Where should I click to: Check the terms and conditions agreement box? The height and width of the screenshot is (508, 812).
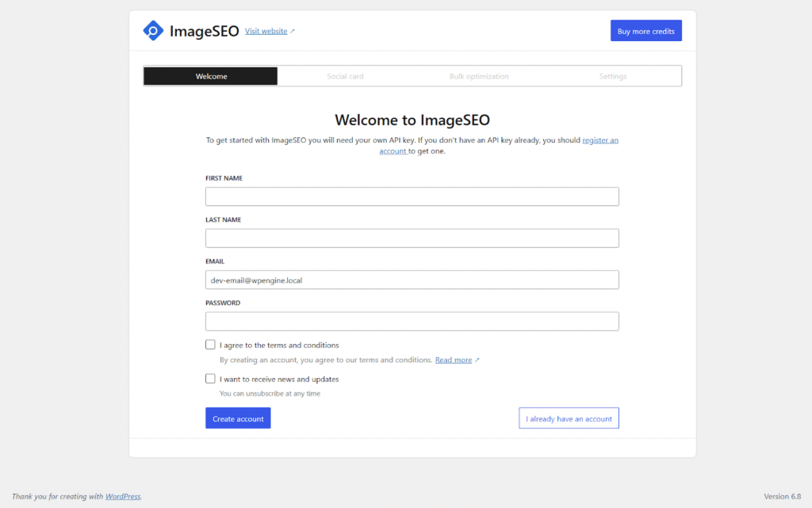[x=210, y=345]
